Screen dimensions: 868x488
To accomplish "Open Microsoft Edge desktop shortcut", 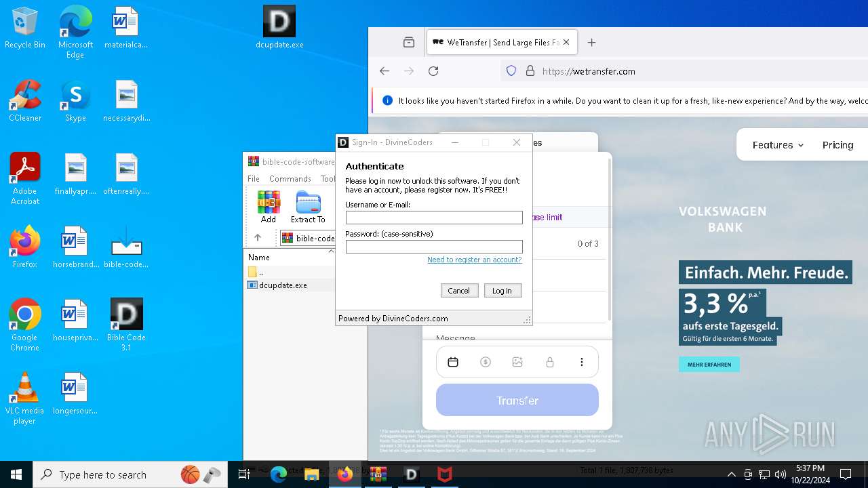I will pyautogui.click(x=75, y=33).
